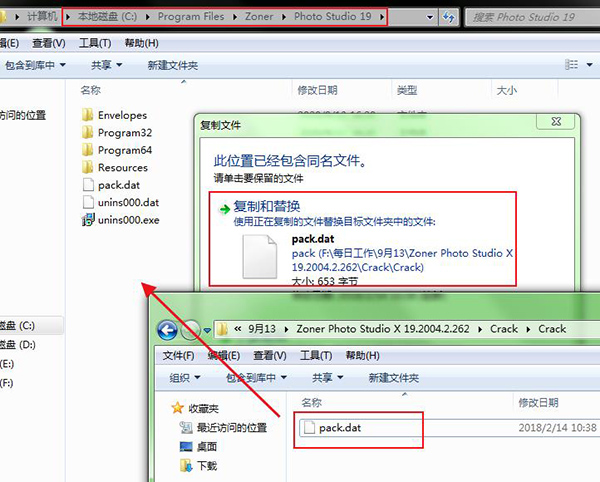This screenshot has height=482, width=600.
Task: Click the forward arrow in the Crack window
Action: (190, 330)
